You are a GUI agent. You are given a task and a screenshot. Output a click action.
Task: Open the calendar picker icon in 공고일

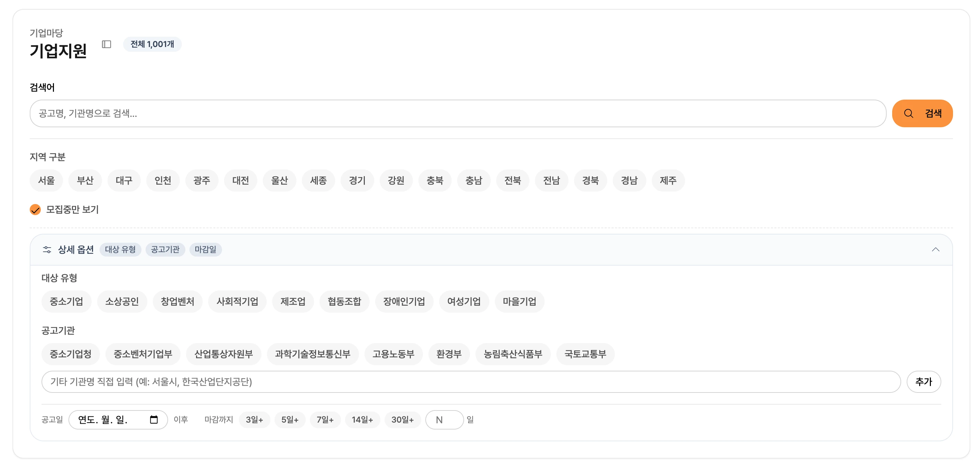point(154,419)
